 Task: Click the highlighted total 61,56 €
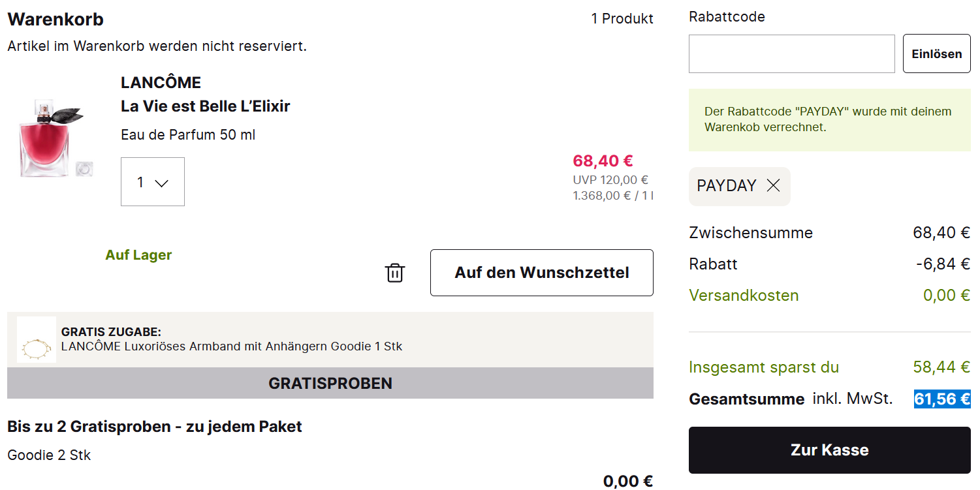point(941,399)
